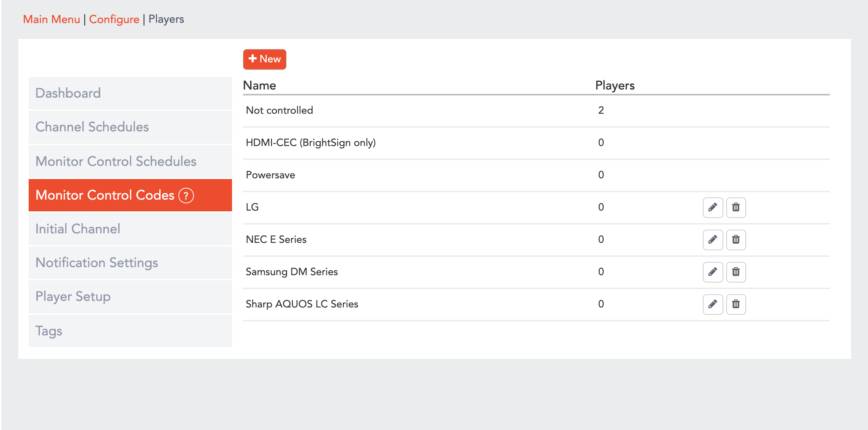This screenshot has width=868, height=430.
Task: Delete the Sharp AQUOS LC Series entry
Action: point(736,304)
